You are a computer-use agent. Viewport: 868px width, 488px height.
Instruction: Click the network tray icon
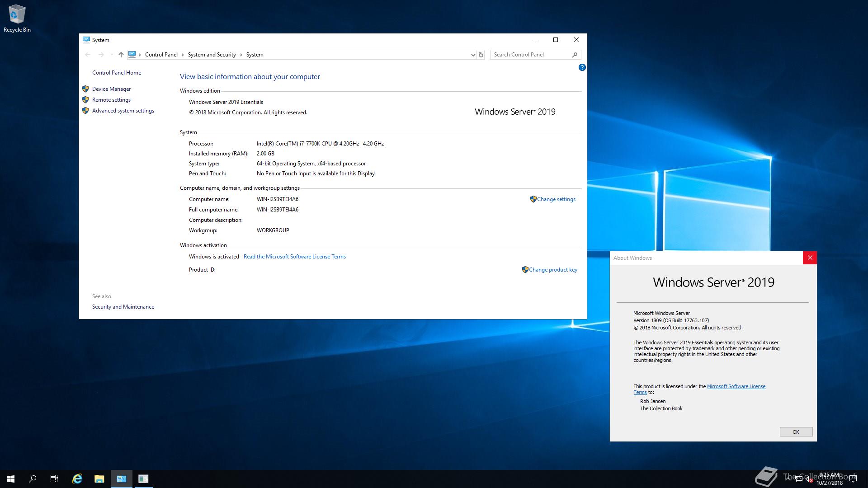[x=799, y=479]
